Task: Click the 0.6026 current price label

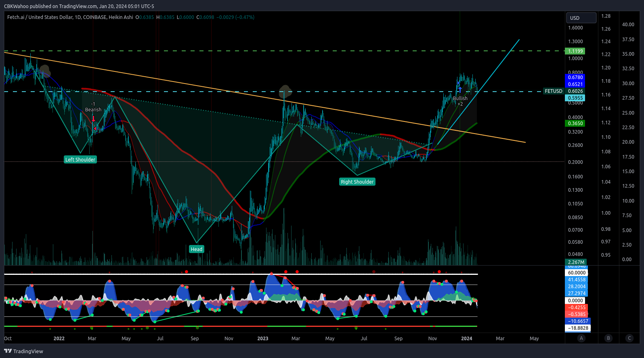Action: (575, 91)
